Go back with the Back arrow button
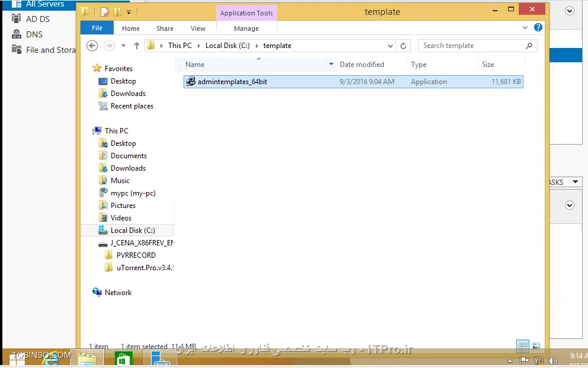Viewport: 588px width, 368px height. (92, 46)
